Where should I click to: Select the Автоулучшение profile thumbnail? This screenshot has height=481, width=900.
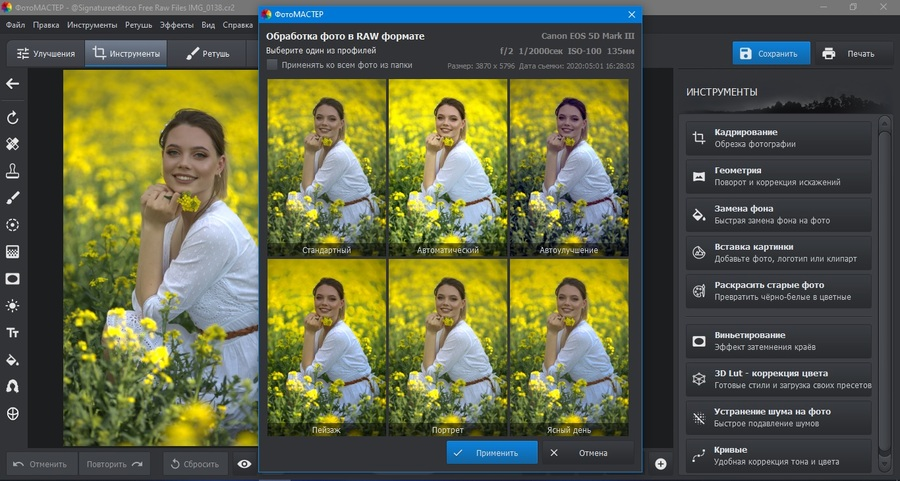click(x=569, y=168)
